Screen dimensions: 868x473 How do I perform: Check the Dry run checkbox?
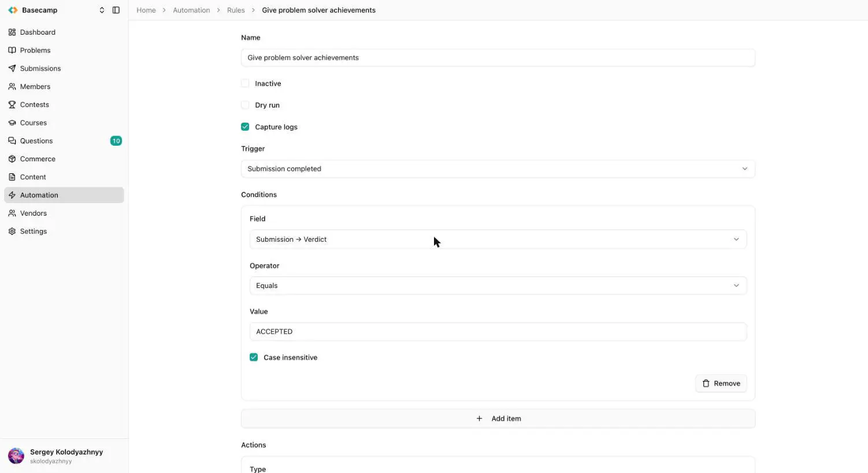245,105
